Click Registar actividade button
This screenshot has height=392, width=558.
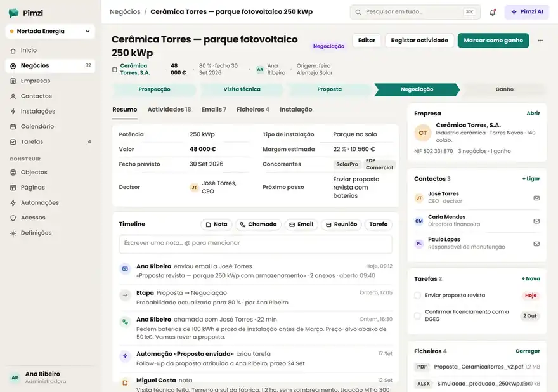419,41
